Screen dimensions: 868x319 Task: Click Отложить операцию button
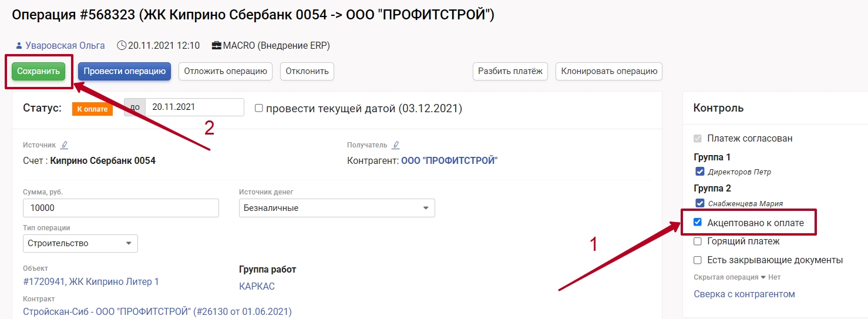[226, 72]
